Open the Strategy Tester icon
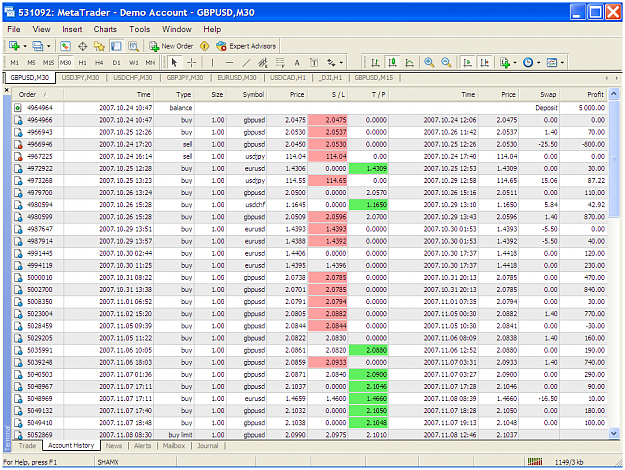The width and height of the screenshot is (625, 470). (x=133, y=46)
